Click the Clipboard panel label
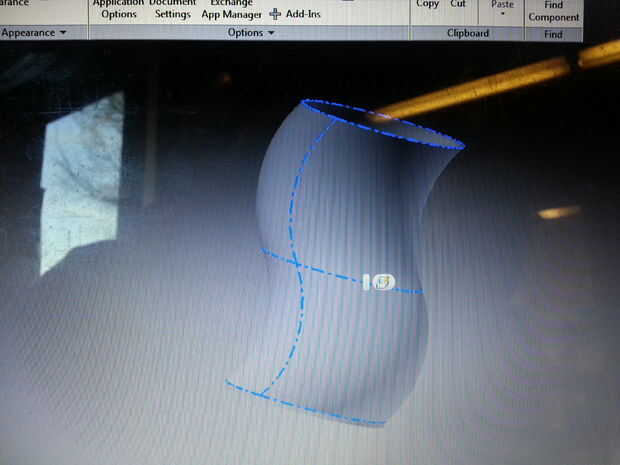The image size is (620, 465). [x=468, y=33]
